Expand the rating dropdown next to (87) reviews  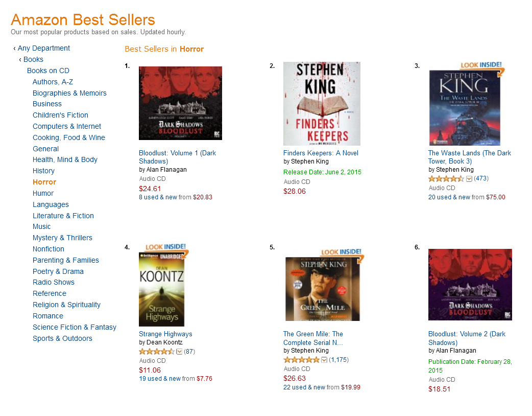(x=180, y=352)
